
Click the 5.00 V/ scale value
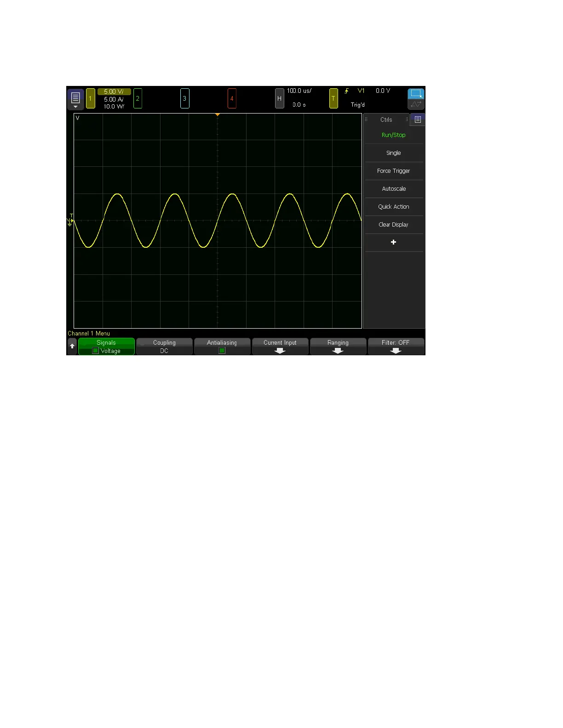(x=114, y=91)
